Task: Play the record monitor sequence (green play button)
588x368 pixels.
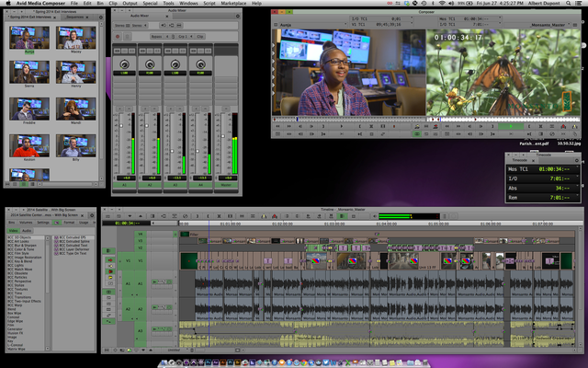Action: tap(511, 126)
